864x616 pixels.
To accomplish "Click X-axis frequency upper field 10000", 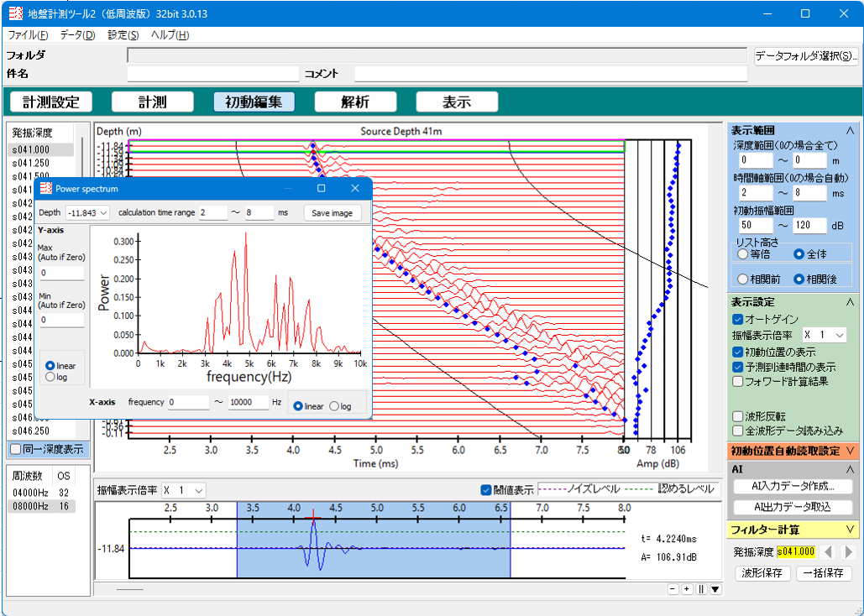I will coord(249,402).
